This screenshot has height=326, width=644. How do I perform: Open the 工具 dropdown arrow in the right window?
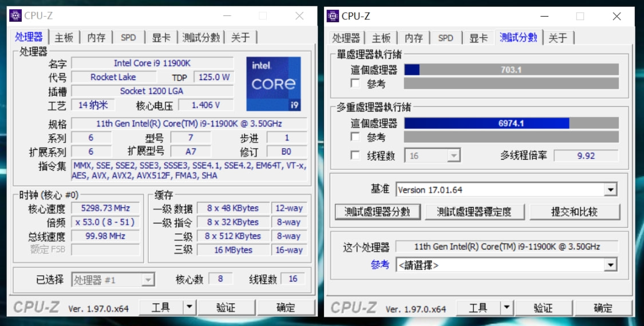pyautogui.click(x=507, y=308)
